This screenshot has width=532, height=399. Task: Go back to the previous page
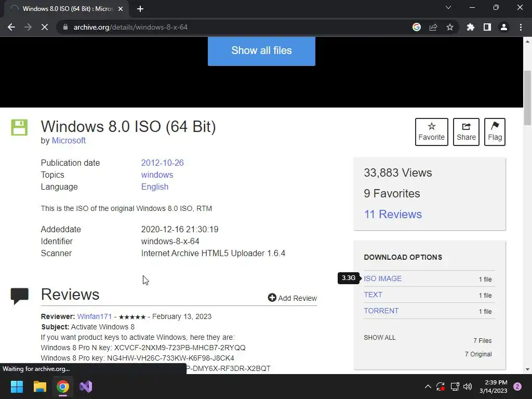pyautogui.click(x=11, y=27)
